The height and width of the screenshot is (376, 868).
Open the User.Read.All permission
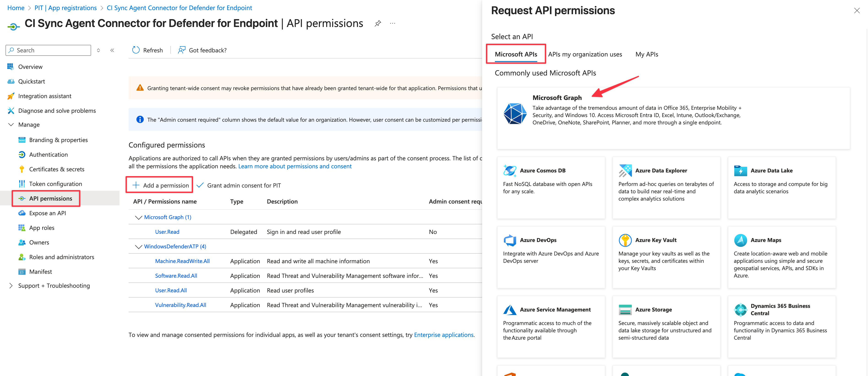click(x=171, y=290)
